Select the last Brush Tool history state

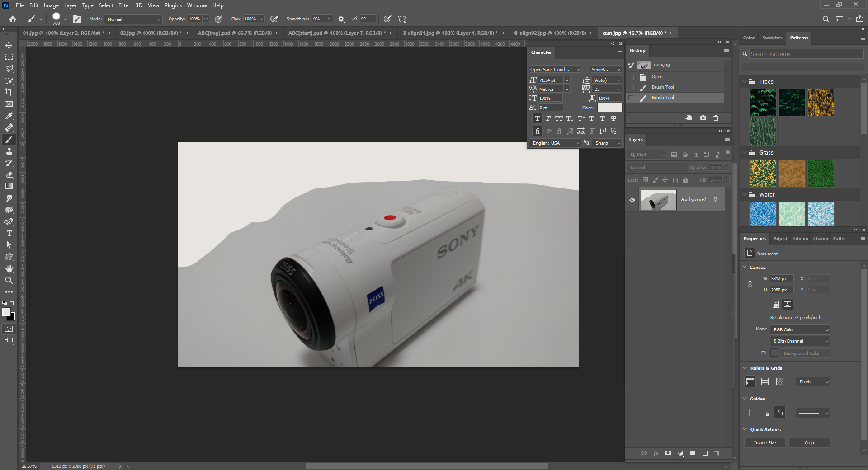tap(675, 98)
